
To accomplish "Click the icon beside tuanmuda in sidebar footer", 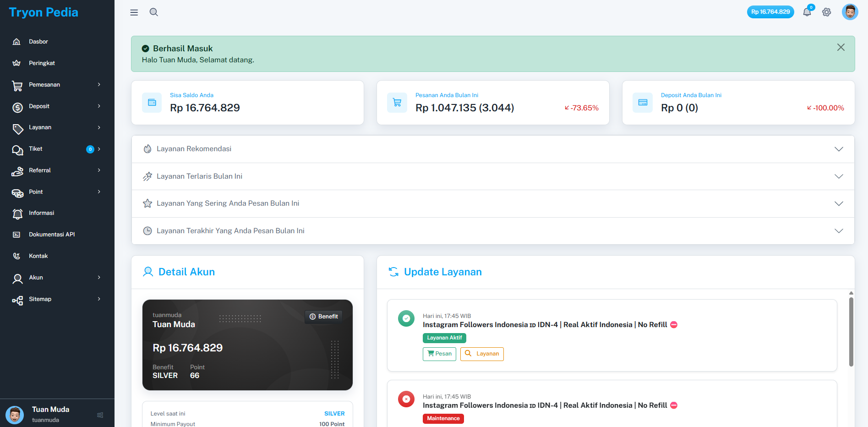I will tap(100, 415).
